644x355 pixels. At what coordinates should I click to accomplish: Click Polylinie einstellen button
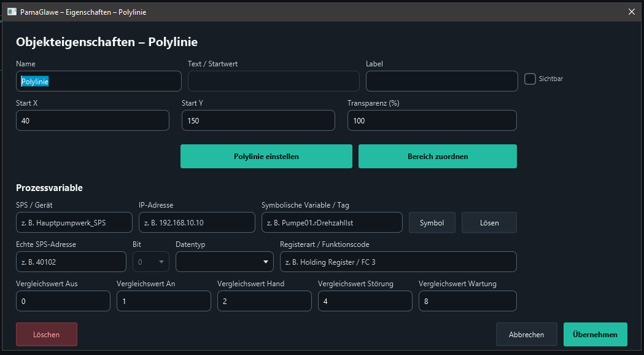click(x=266, y=156)
